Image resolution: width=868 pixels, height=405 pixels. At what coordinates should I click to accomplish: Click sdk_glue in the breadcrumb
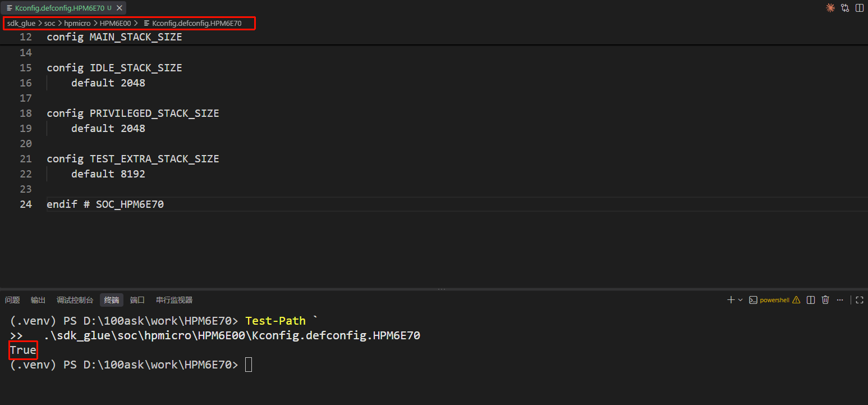21,23
